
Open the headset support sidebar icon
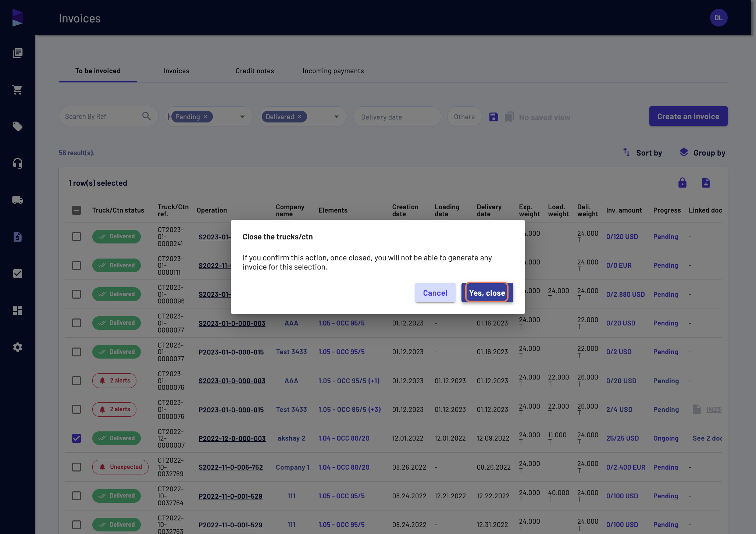pyautogui.click(x=18, y=163)
